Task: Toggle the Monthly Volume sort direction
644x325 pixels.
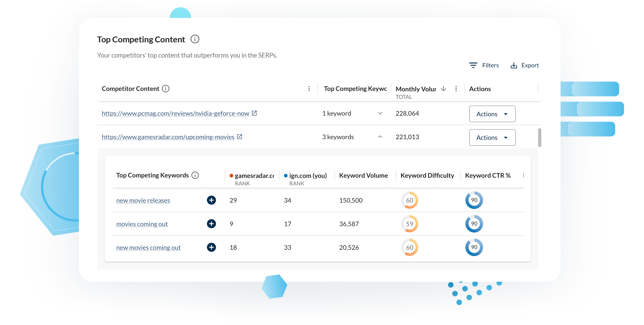Action: click(443, 89)
